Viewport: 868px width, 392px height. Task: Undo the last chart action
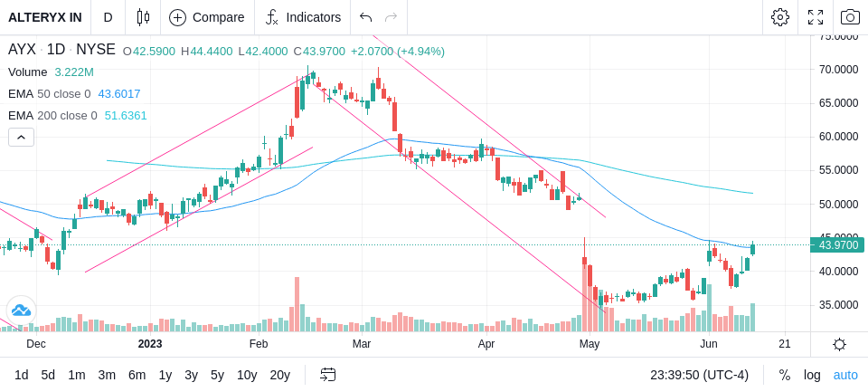[365, 17]
